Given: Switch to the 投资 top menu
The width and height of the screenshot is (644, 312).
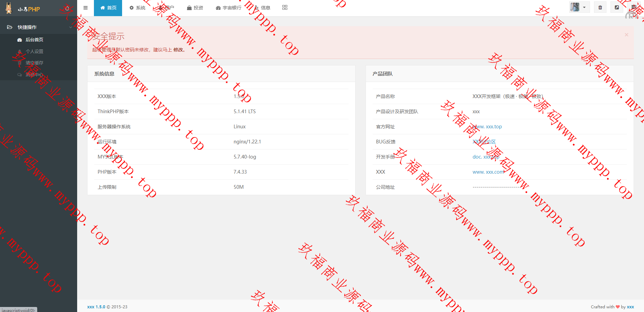Looking at the screenshot, I should (x=195, y=8).
